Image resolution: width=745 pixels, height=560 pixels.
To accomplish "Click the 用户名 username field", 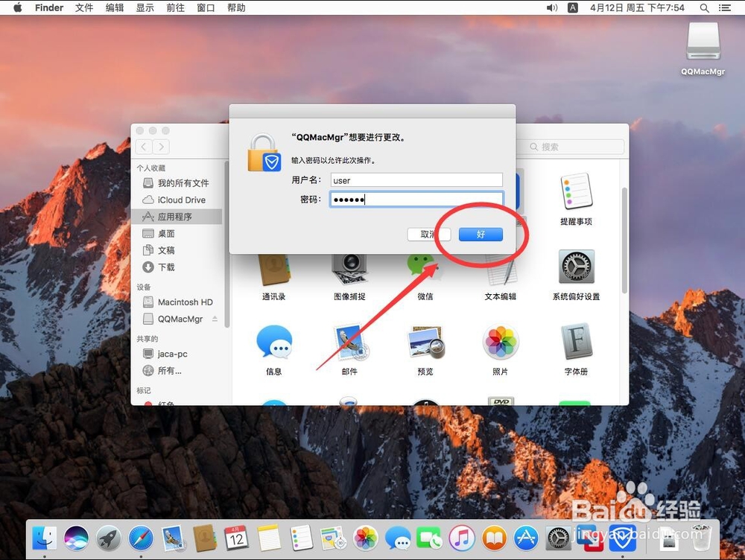I will (x=416, y=180).
